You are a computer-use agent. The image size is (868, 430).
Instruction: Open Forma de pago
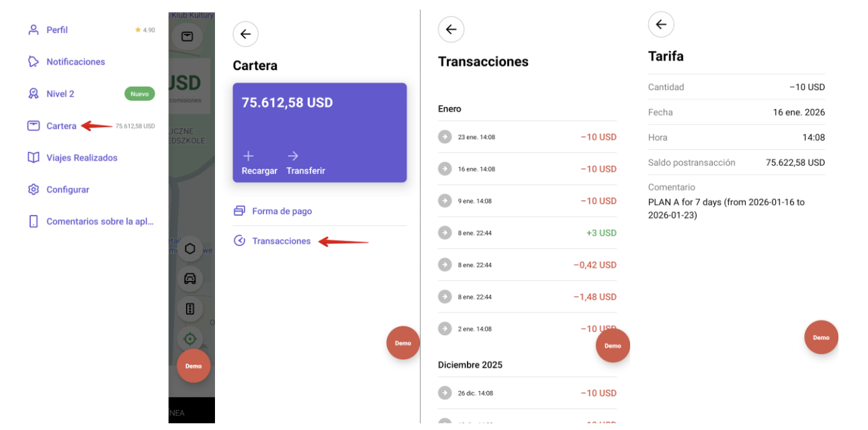[x=281, y=211]
